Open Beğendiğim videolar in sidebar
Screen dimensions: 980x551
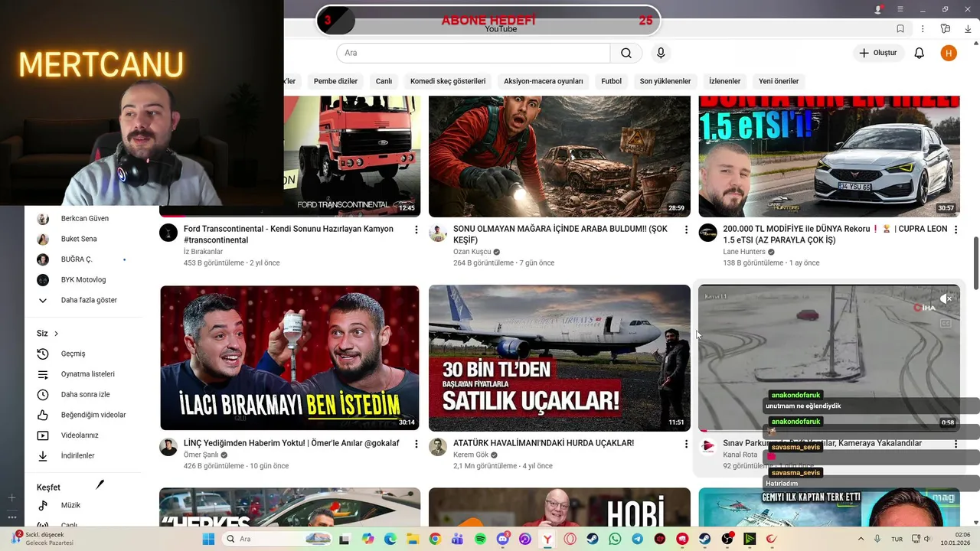point(93,415)
